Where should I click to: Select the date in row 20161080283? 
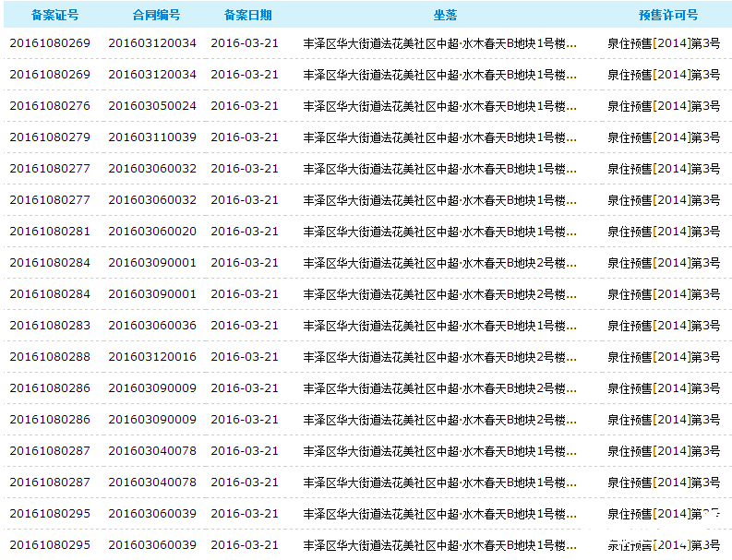coord(245,326)
